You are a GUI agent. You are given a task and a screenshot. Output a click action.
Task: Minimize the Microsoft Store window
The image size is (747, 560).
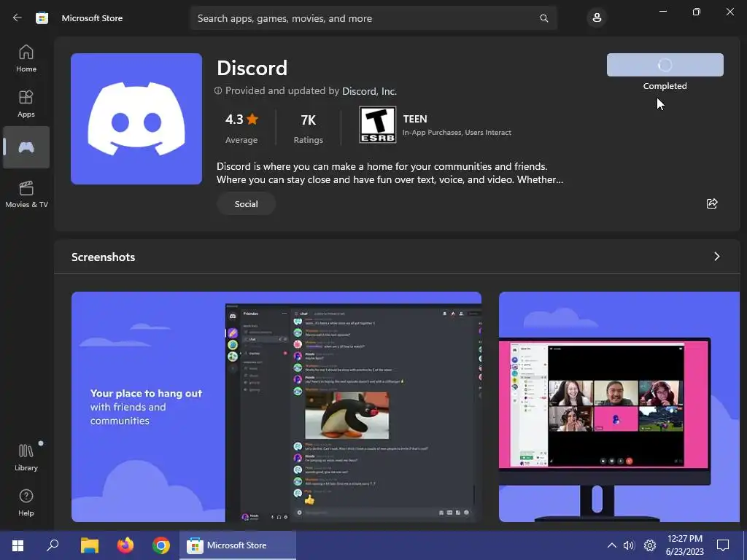click(x=662, y=12)
